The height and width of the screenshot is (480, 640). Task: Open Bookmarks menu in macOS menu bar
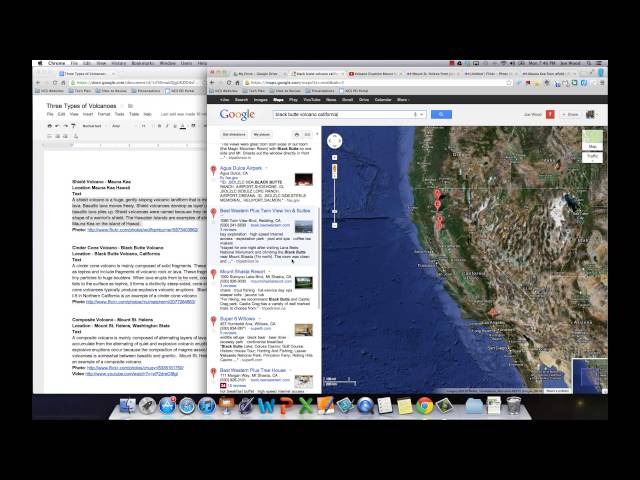[x=142, y=63]
